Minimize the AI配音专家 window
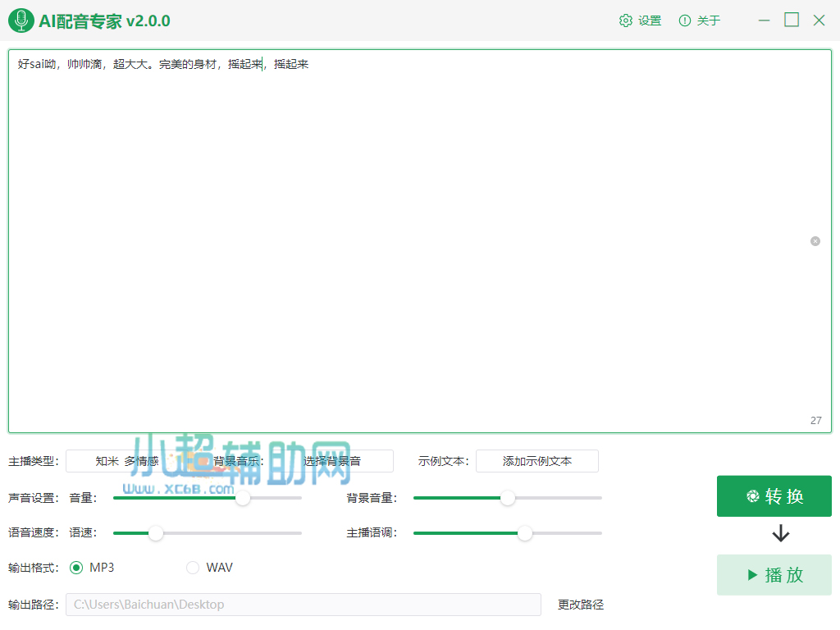Viewport: 840px width, 630px height. [x=765, y=21]
